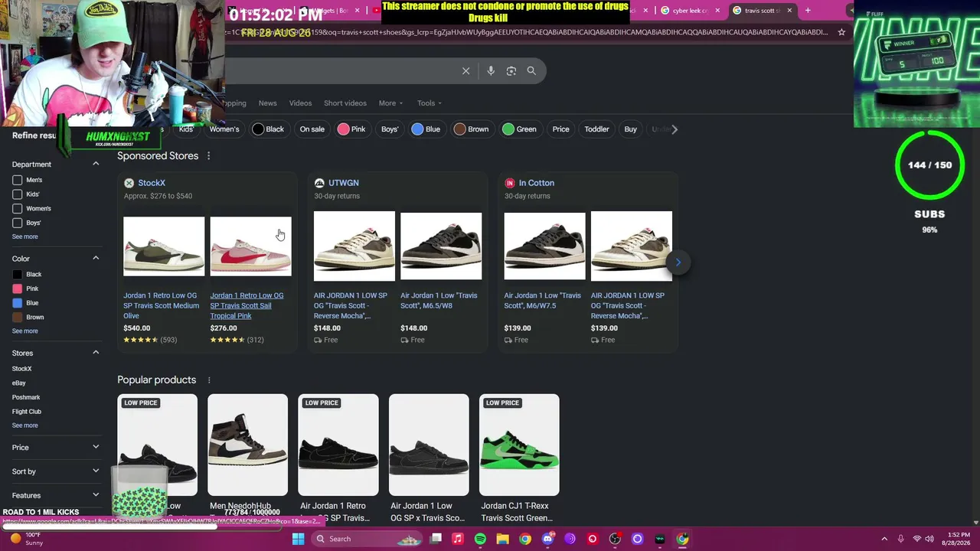
Task: Clear the search box with the X icon
Action: click(x=465, y=71)
